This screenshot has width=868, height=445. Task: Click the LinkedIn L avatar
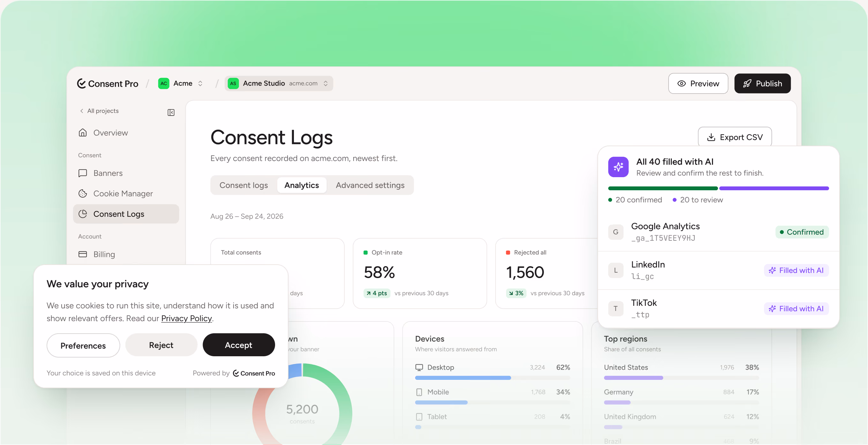pyautogui.click(x=616, y=270)
